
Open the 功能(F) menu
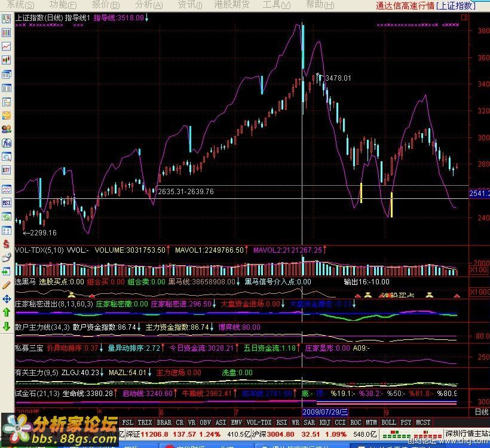tap(63, 5)
